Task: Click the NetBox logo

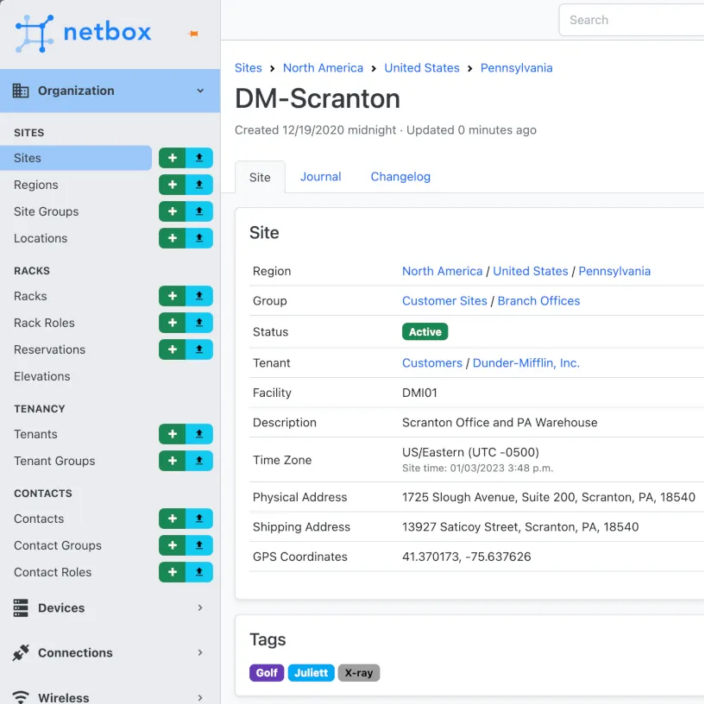Action: [x=84, y=33]
